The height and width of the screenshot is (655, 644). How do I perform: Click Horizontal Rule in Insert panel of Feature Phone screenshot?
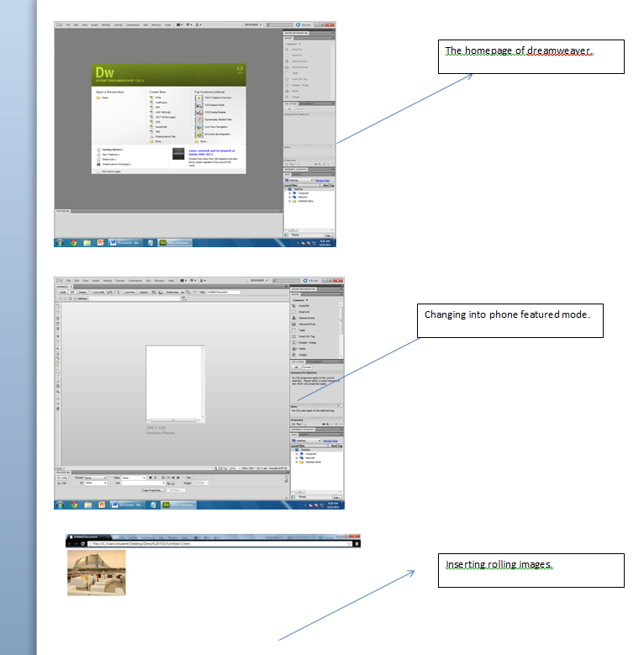pos(304,325)
